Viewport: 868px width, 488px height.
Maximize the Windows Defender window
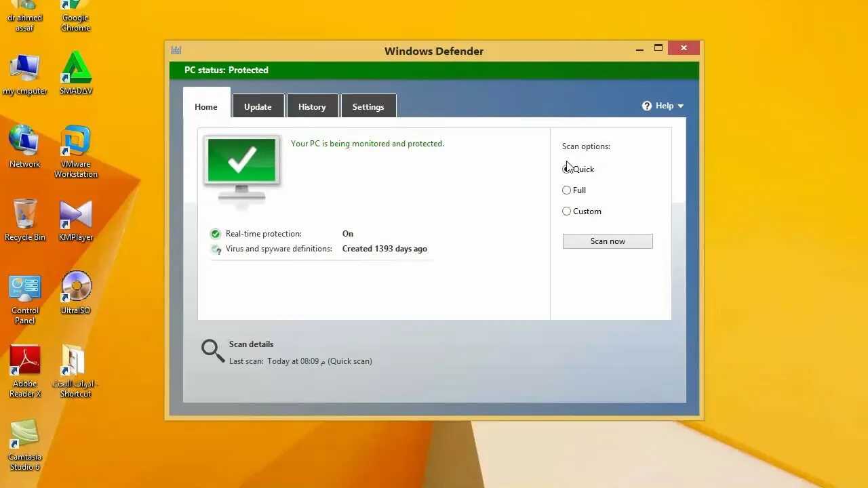point(658,48)
